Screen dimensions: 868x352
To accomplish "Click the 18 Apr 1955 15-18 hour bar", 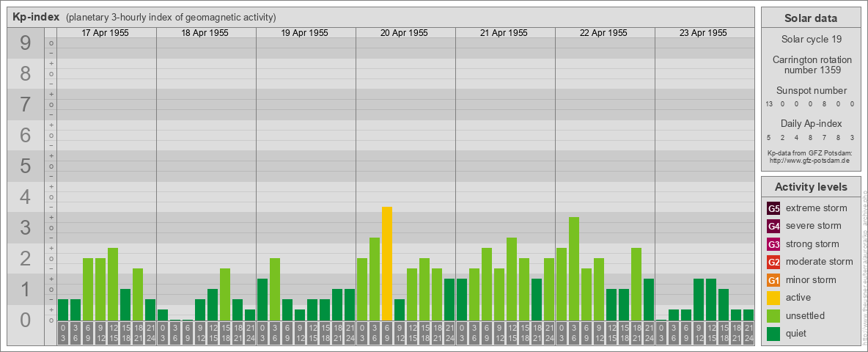I will (225, 295).
